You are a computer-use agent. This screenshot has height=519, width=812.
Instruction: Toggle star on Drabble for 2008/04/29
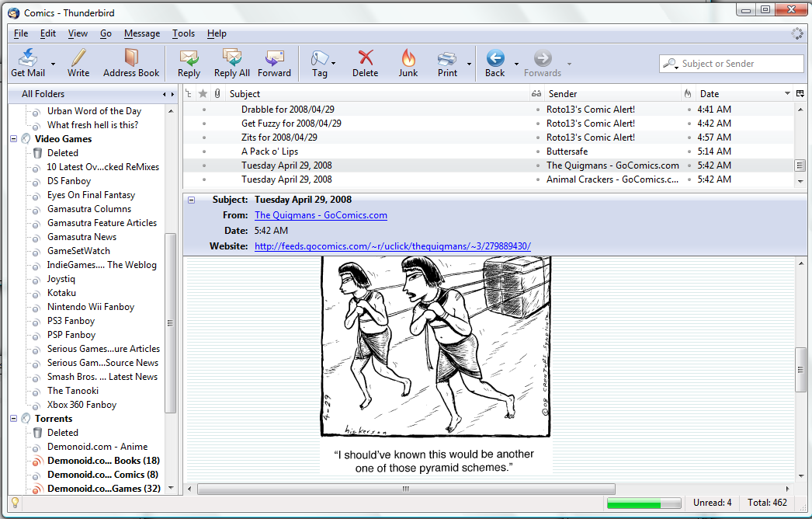pos(204,110)
